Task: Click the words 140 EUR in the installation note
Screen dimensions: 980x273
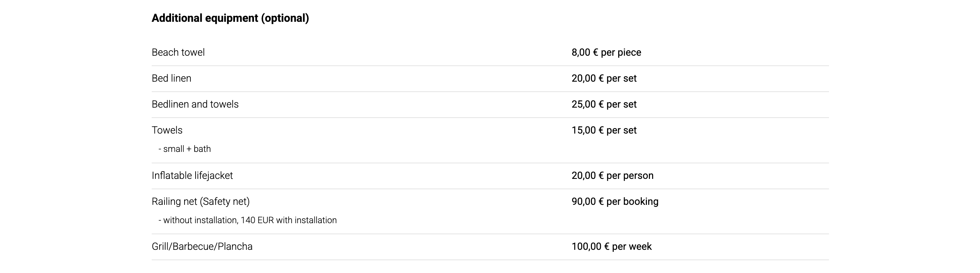Action: [257, 220]
